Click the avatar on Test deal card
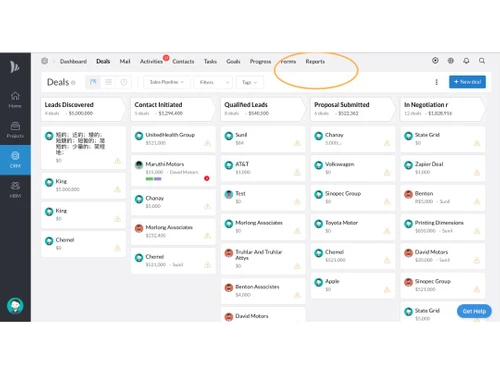The image size is (500, 375). tap(229, 194)
